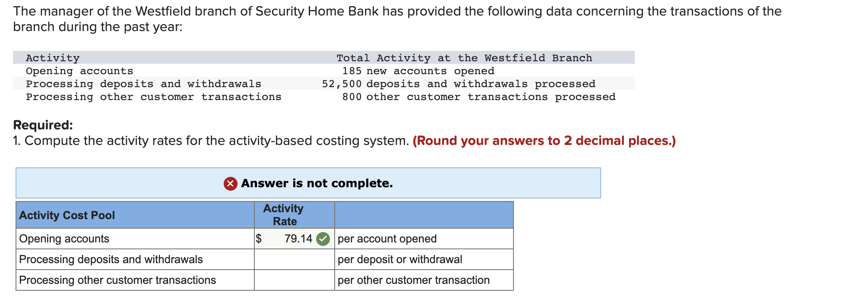
Task: Click the checkmark validating the Opening accounts rate
Action: point(323,239)
